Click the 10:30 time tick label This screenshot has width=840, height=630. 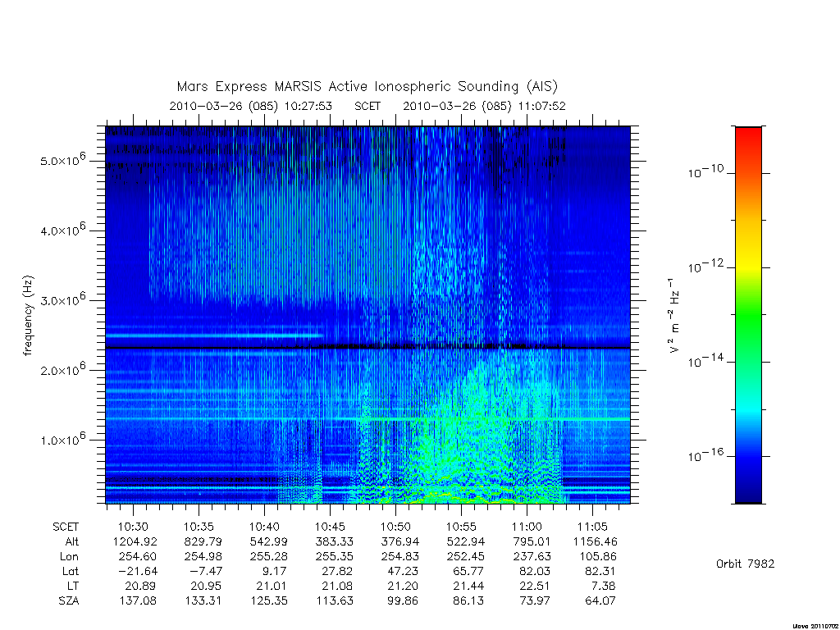[133, 527]
